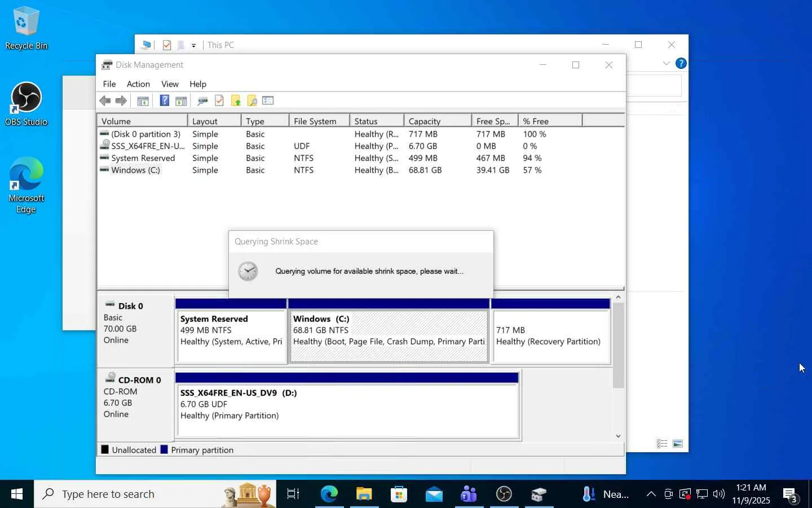
Task: Click the Connect disk key toolbar icon
Action: (202, 100)
